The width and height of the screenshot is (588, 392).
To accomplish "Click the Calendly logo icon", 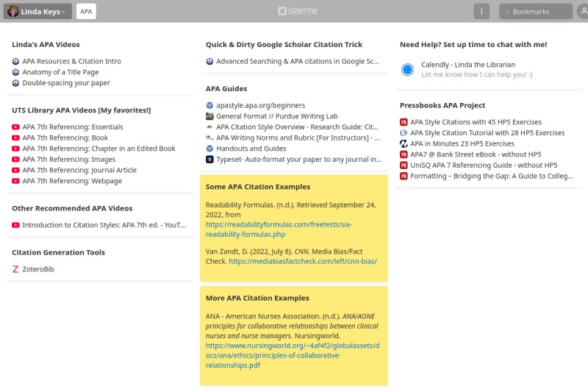I will tap(407, 69).
